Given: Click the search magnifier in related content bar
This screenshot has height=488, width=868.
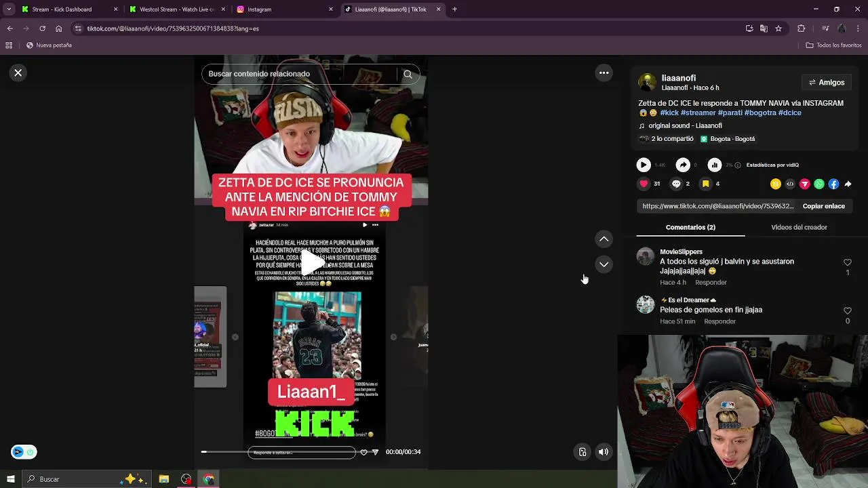Looking at the screenshot, I should pyautogui.click(x=408, y=74).
